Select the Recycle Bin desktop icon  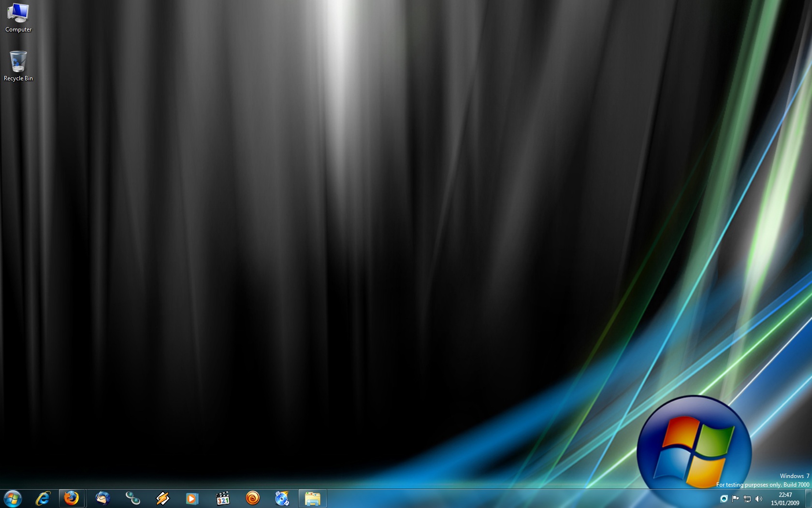(x=18, y=66)
